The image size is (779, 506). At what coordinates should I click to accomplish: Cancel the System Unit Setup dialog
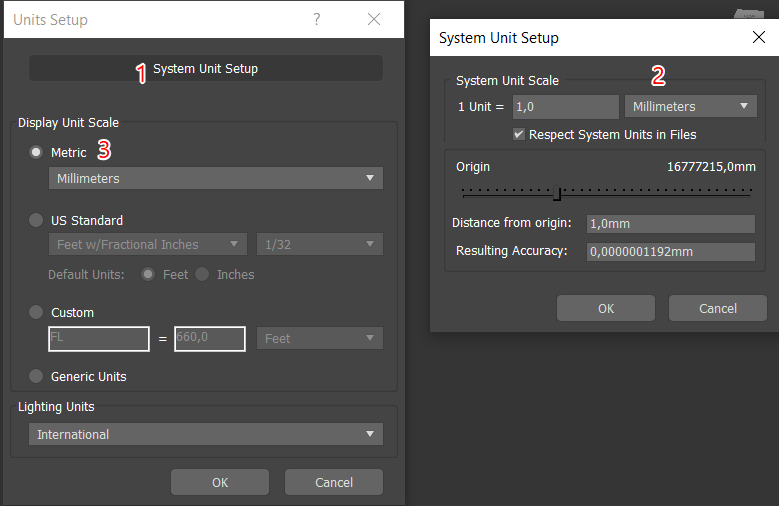[x=717, y=308]
